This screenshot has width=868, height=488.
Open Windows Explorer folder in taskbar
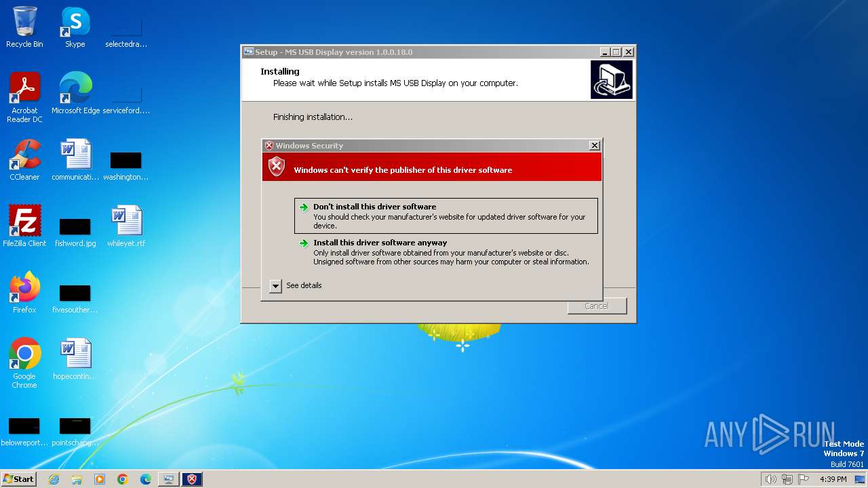(77, 479)
